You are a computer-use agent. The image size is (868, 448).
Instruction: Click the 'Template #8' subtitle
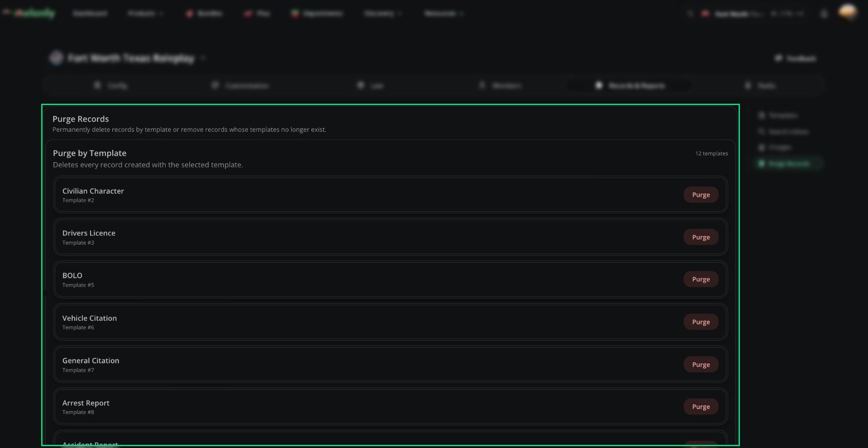coord(78,412)
